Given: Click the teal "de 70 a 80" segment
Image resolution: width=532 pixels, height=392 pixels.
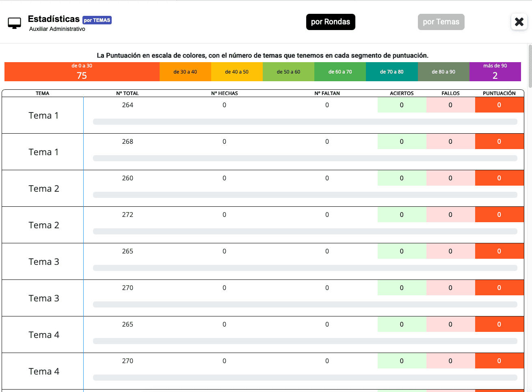Looking at the screenshot, I should pyautogui.click(x=391, y=72).
